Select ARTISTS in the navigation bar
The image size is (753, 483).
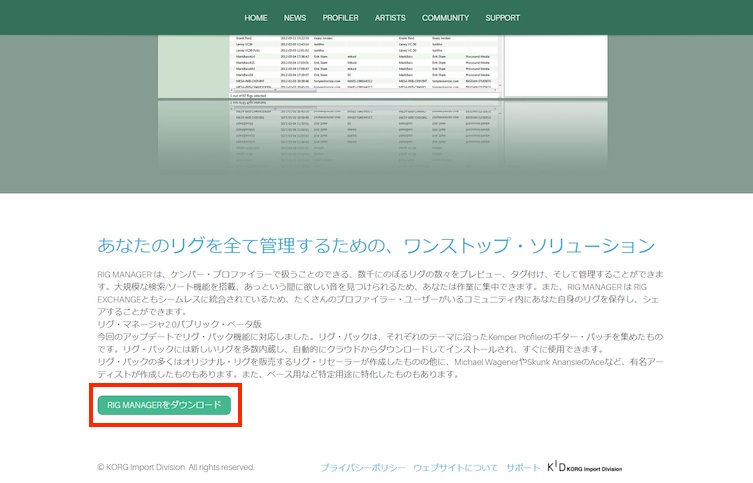390,18
